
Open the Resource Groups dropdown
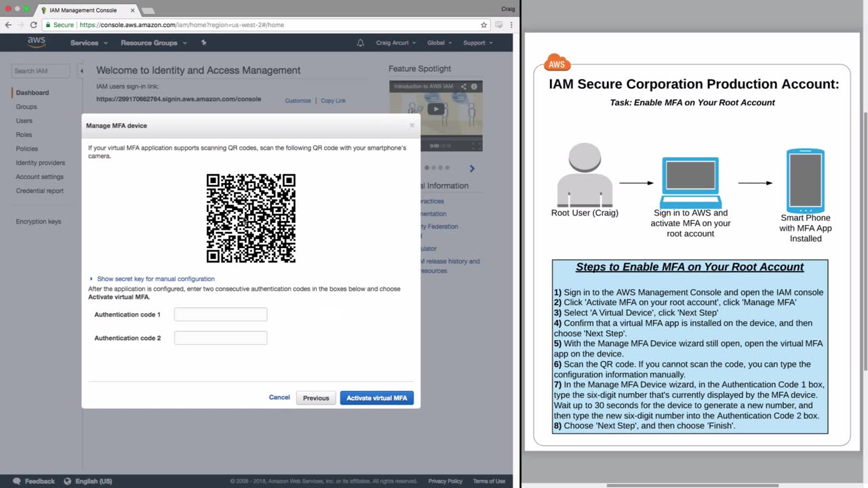pyautogui.click(x=153, y=43)
